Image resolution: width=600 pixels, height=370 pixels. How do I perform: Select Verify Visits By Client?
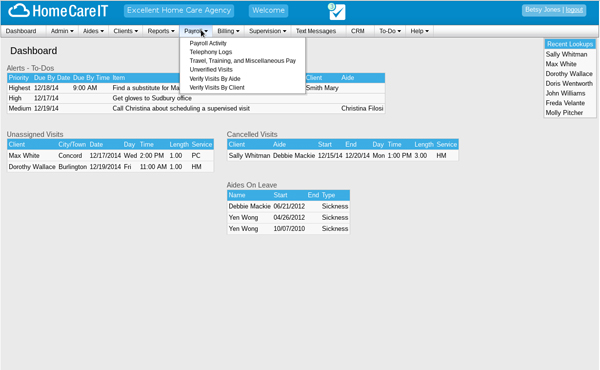217,88
